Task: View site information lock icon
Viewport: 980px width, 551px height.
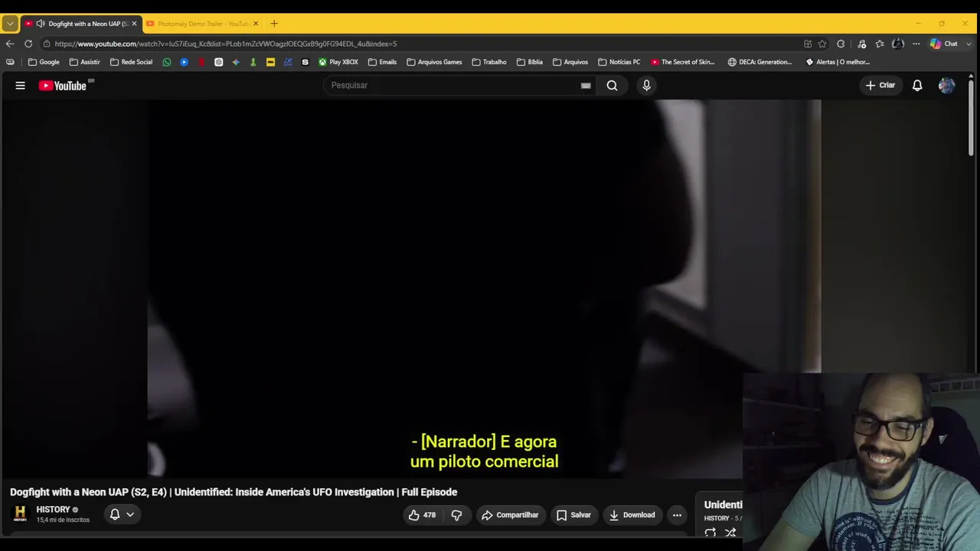Action: [x=47, y=44]
